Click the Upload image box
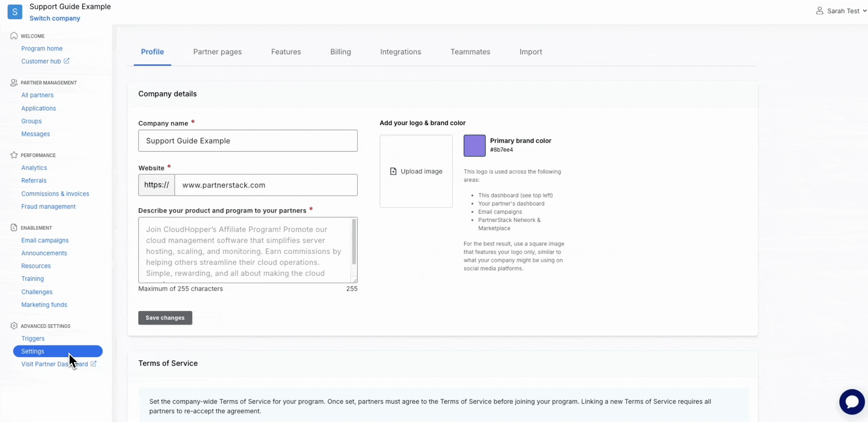 coord(416,171)
